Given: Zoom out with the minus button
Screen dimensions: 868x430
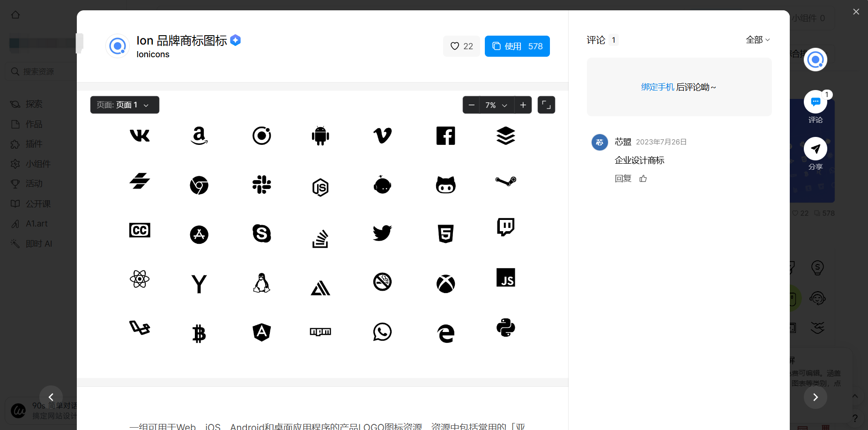Looking at the screenshot, I should coord(471,105).
